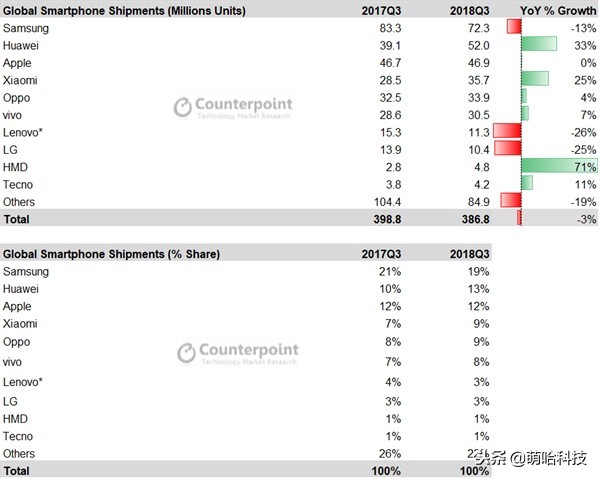600x479 pixels.
Task: Click the Counterpoint logo icon in bottom table
Action: pos(186,352)
